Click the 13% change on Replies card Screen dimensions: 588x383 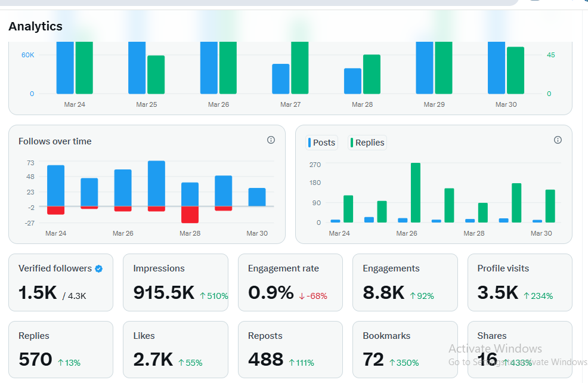coord(69,363)
